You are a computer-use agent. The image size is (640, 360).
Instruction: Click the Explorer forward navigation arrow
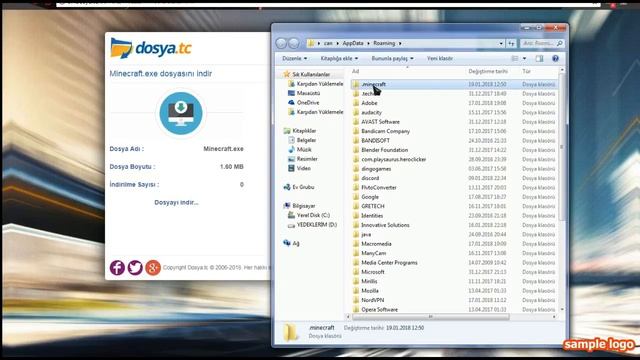pos(293,43)
